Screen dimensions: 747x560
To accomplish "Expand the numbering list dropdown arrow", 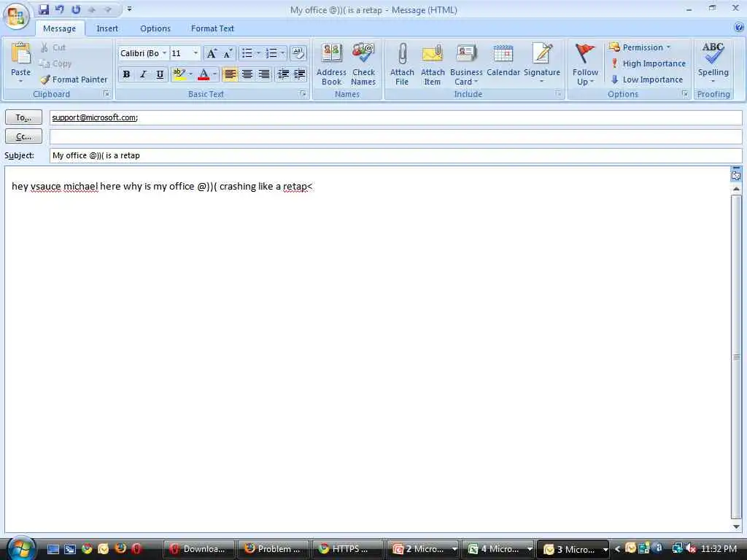I will (x=282, y=52).
